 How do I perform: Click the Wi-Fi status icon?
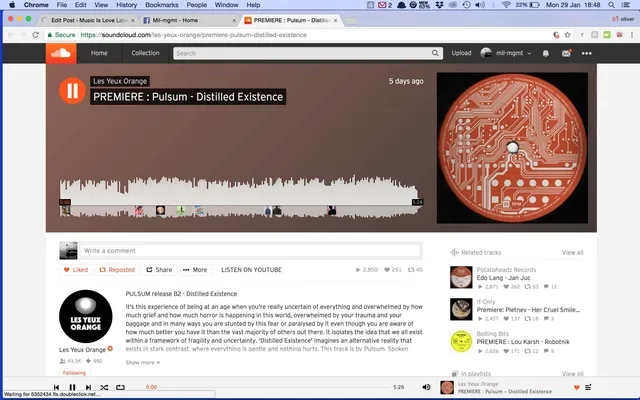(506, 5)
